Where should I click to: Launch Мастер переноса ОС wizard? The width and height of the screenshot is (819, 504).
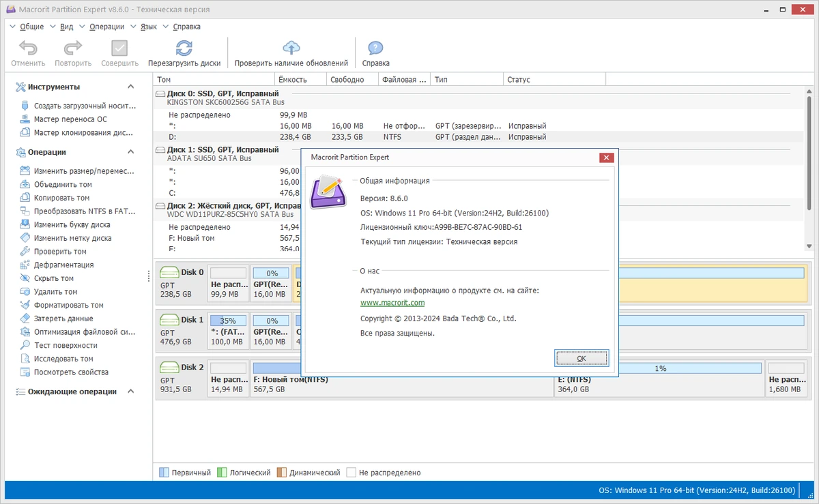click(x=63, y=119)
